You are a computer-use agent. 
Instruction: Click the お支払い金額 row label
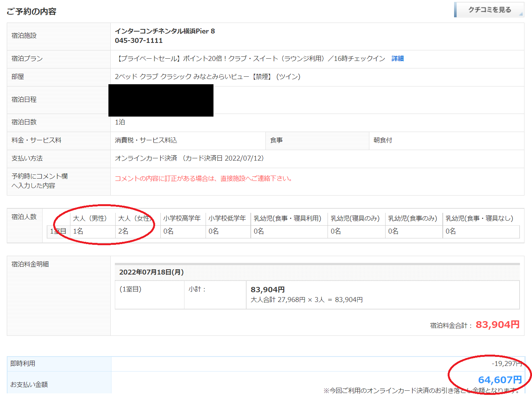29,385
